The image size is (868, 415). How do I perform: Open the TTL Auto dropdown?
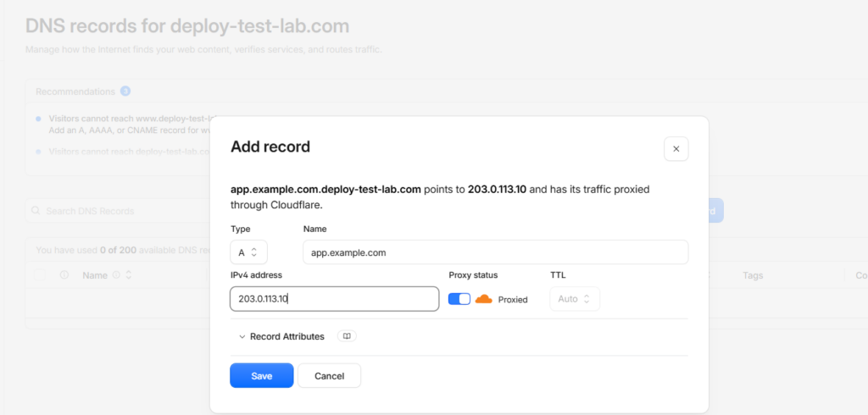pyautogui.click(x=575, y=299)
